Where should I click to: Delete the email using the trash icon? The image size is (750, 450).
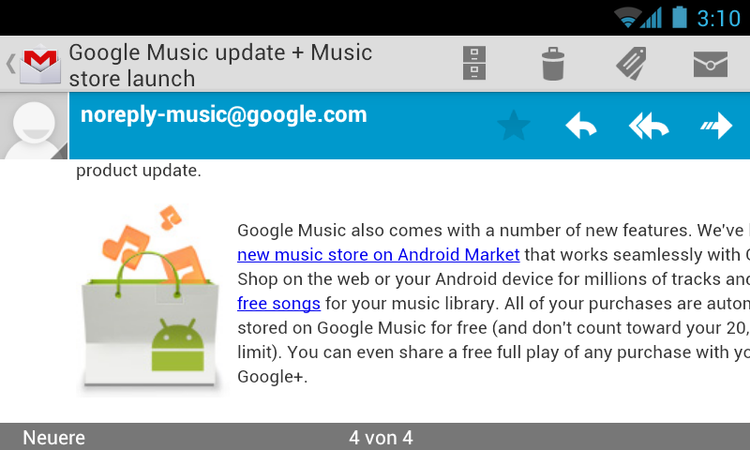click(x=553, y=64)
